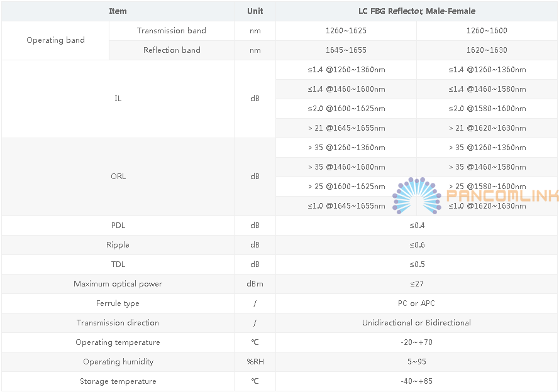The image size is (559, 392).
Task: Click the ORL row label
Action: (x=118, y=177)
